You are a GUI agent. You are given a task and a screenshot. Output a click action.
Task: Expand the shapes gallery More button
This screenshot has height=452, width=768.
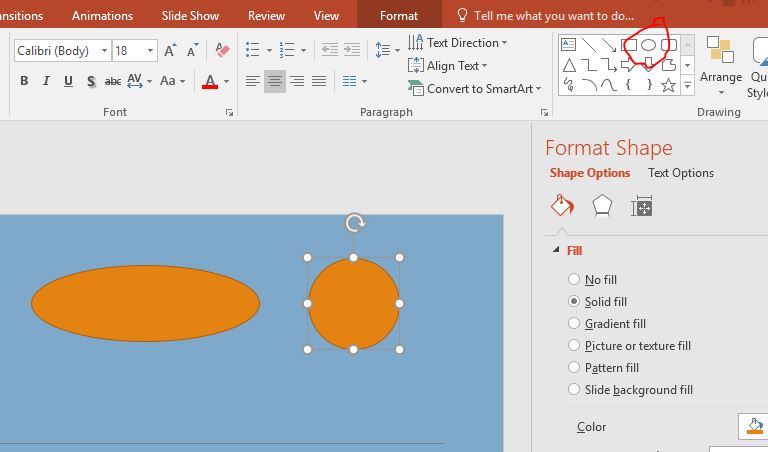coord(688,85)
